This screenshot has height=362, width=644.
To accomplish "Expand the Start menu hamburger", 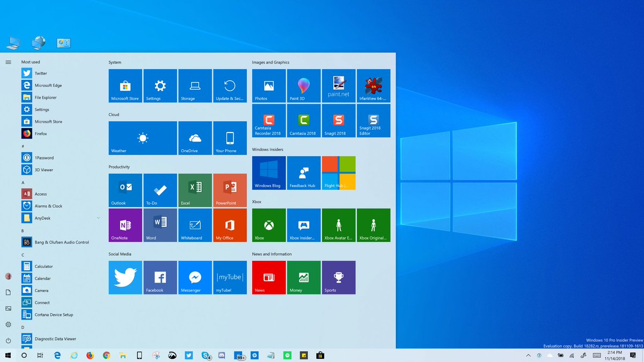I will (x=8, y=62).
